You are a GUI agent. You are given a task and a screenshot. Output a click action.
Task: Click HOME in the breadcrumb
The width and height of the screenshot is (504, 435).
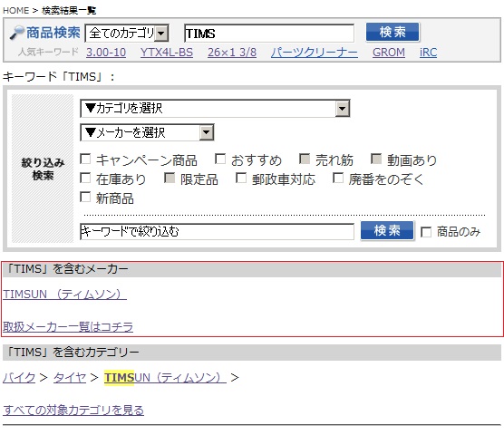[15, 11]
